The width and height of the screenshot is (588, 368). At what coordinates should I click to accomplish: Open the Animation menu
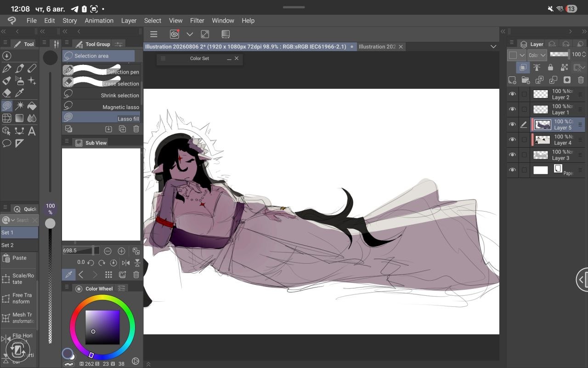pyautogui.click(x=99, y=21)
